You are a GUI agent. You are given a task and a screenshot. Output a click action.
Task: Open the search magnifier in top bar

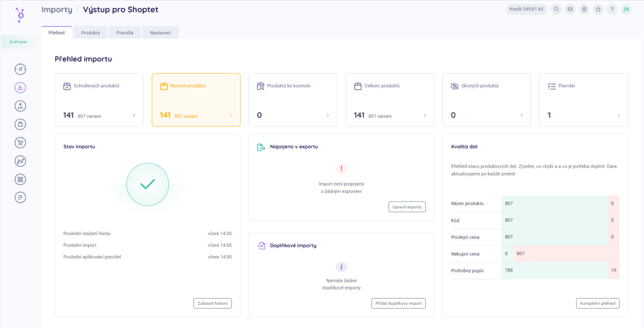click(x=556, y=9)
